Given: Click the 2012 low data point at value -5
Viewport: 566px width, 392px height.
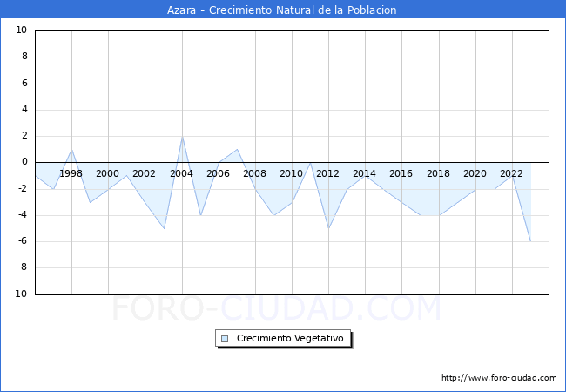Looking at the screenshot, I should (x=329, y=228).
